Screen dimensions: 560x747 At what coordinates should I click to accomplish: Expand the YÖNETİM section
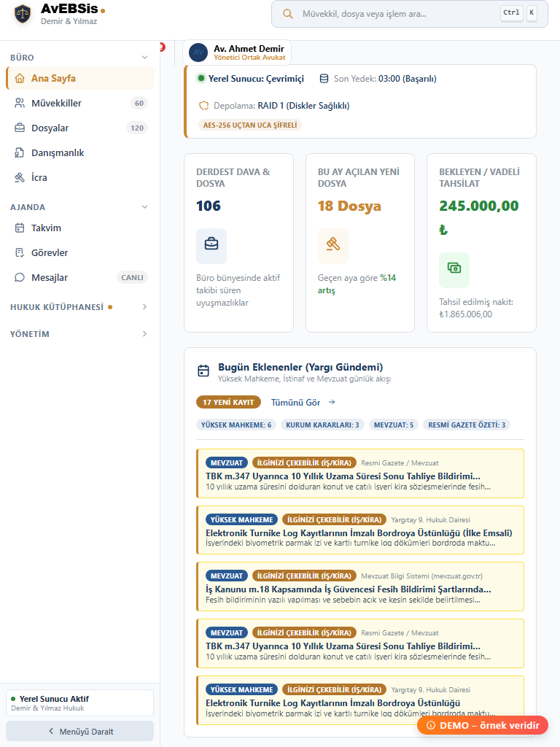79,334
